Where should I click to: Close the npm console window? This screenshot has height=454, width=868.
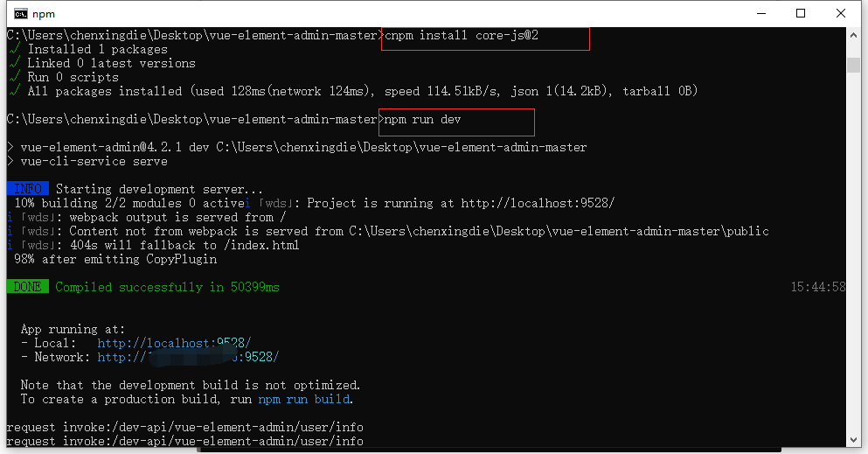[840, 13]
